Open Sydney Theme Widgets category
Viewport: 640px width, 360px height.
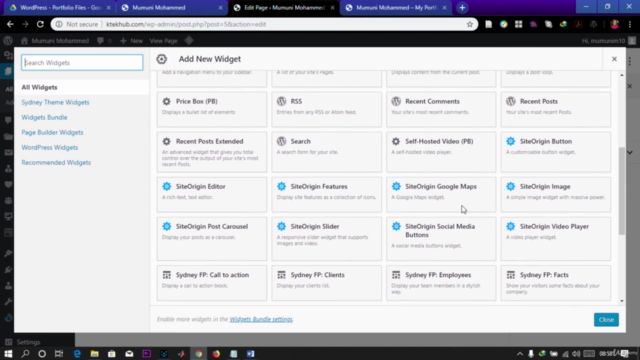[56, 102]
